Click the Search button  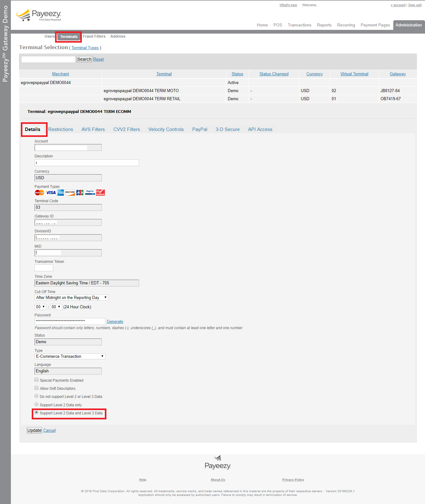[x=84, y=59]
